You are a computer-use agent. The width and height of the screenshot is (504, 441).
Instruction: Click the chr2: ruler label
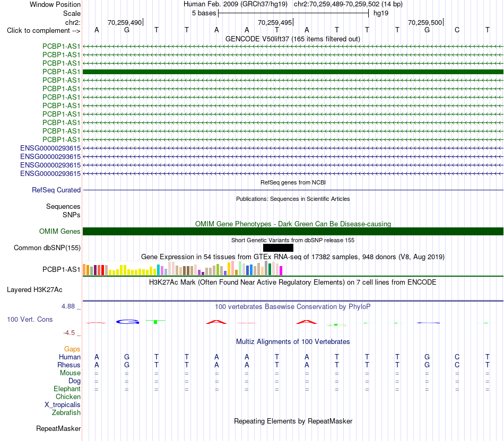[x=73, y=22]
